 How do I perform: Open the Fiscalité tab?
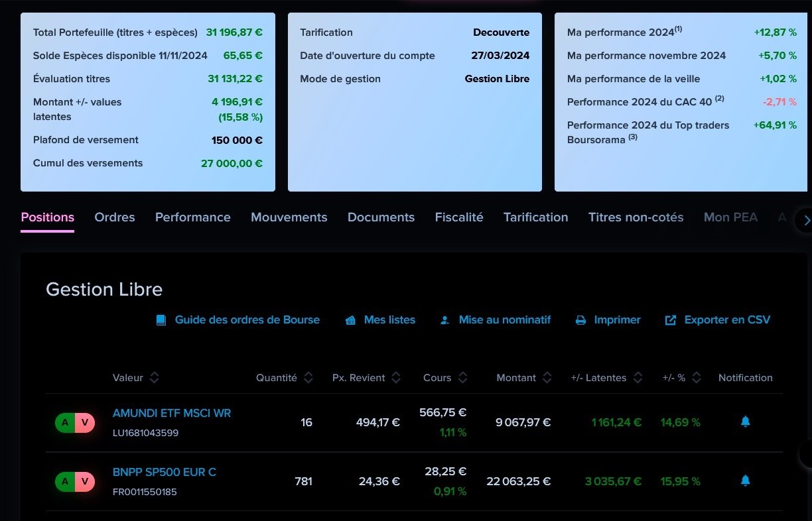coord(459,217)
